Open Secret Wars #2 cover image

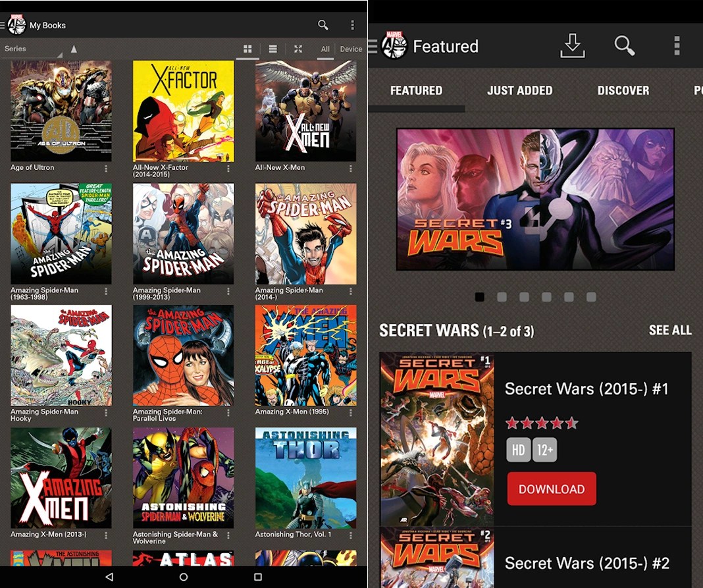(436, 558)
